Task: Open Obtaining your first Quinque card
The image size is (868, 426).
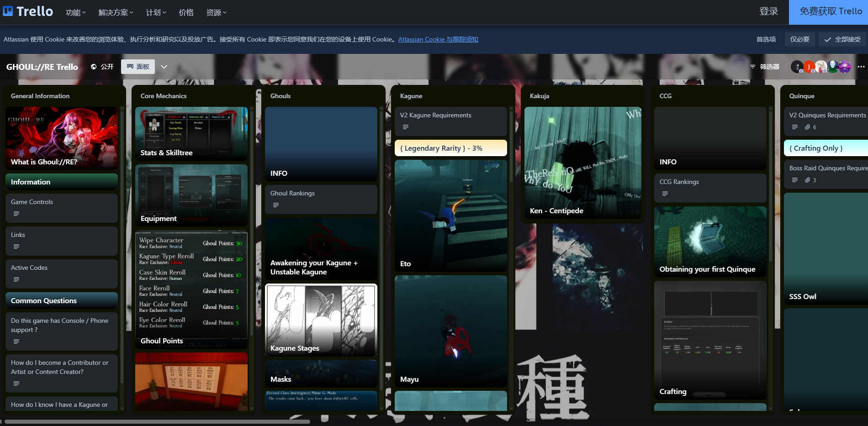Action: coord(710,242)
